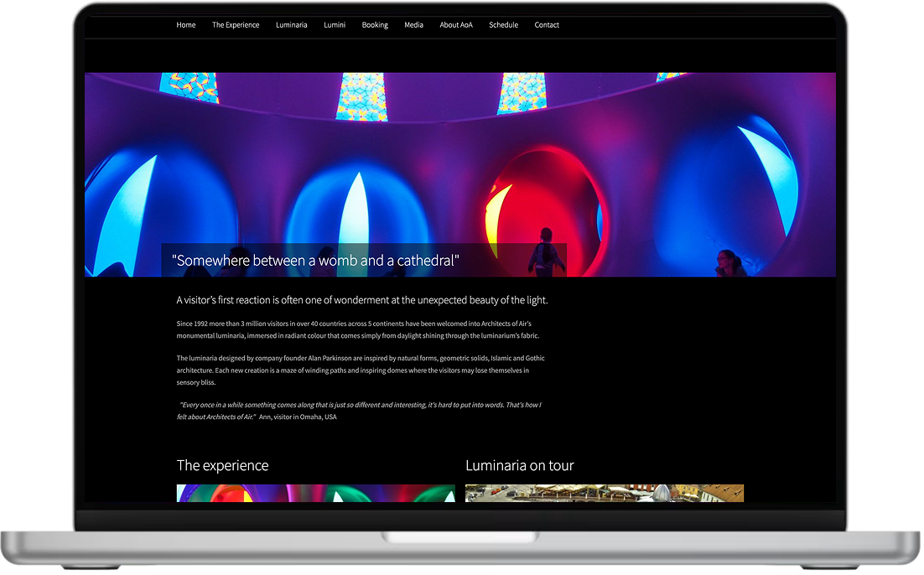The image size is (924, 575).
Task: Open The Experience menu item
Action: (236, 25)
